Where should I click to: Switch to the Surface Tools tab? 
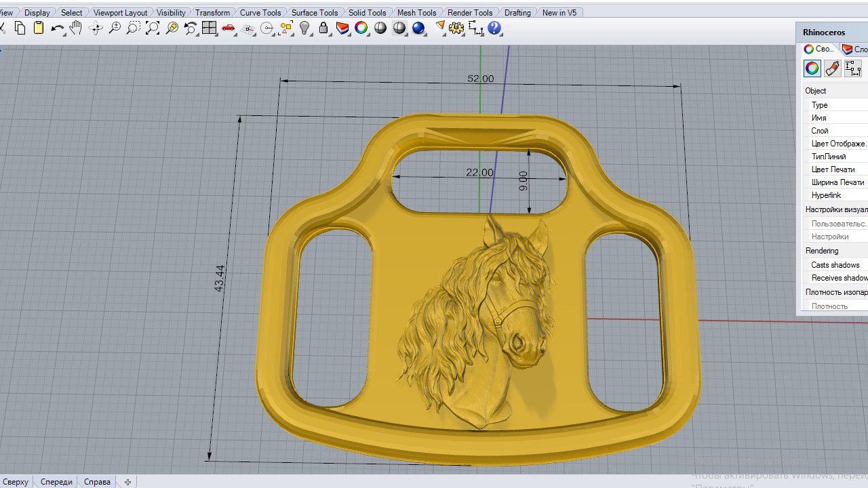tap(315, 13)
